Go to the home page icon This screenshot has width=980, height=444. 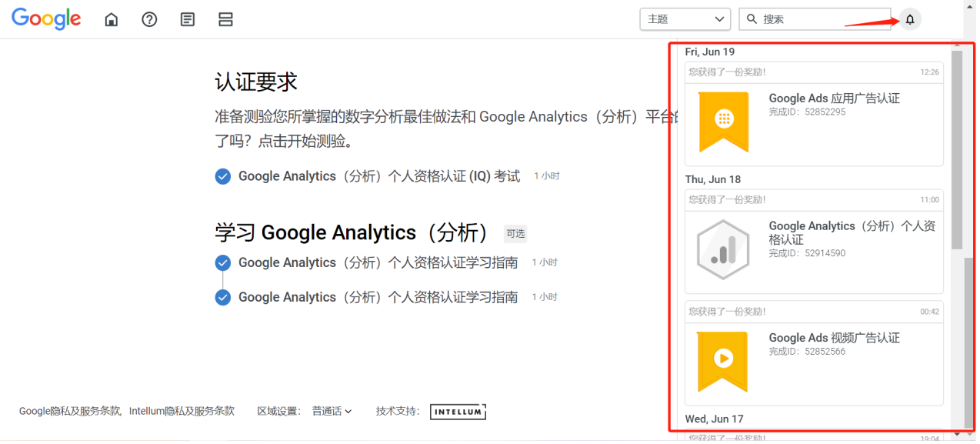coord(112,19)
